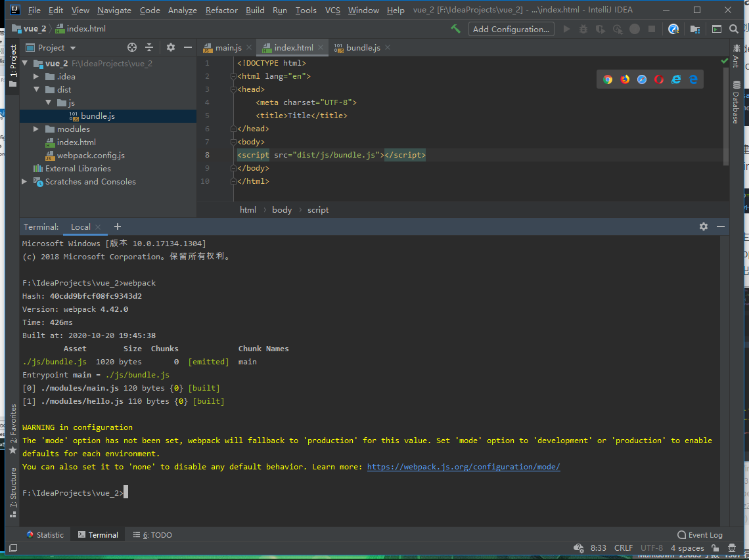This screenshot has height=560, width=749.
Task: Open the Statistic tool window
Action: click(x=45, y=534)
